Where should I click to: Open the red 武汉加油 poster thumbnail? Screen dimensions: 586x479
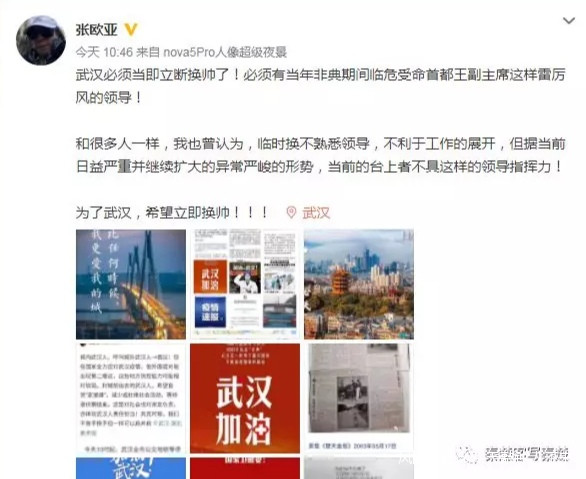point(245,398)
